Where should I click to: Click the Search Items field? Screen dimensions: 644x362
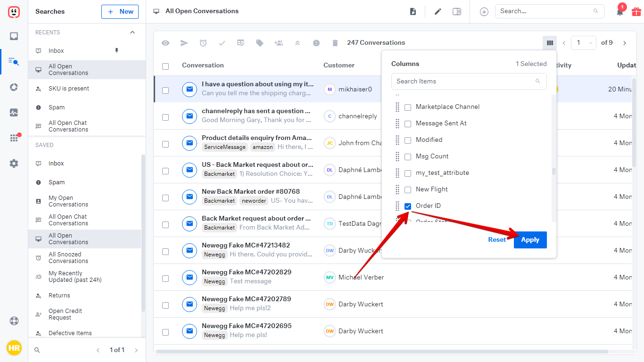[469, 82]
